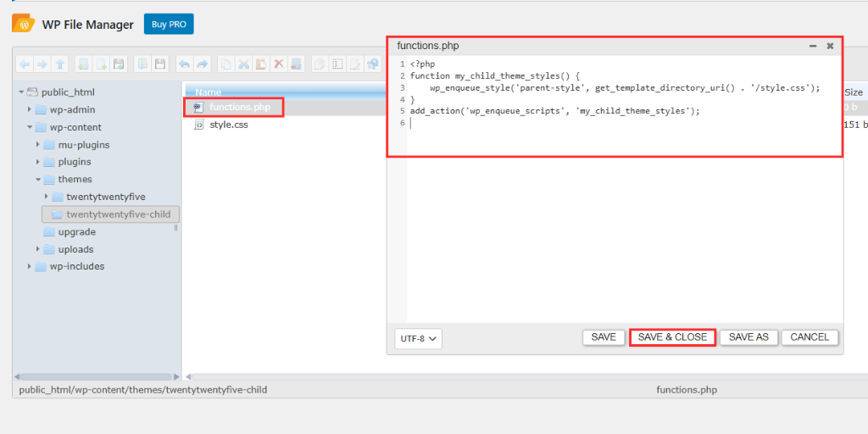This screenshot has height=434, width=868.
Task: Click the SAVE AS button
Action: [748, 337]
